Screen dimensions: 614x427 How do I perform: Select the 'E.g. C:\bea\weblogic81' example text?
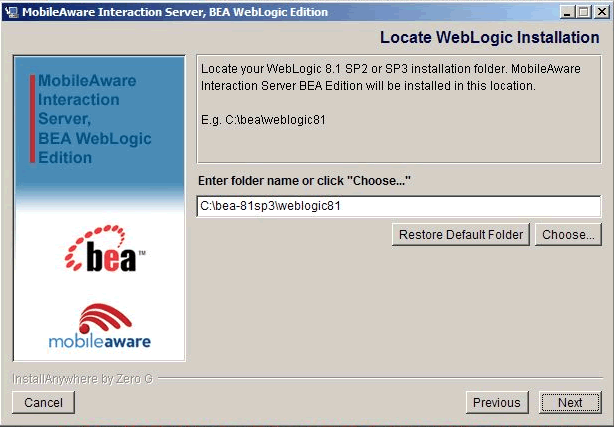263,120
